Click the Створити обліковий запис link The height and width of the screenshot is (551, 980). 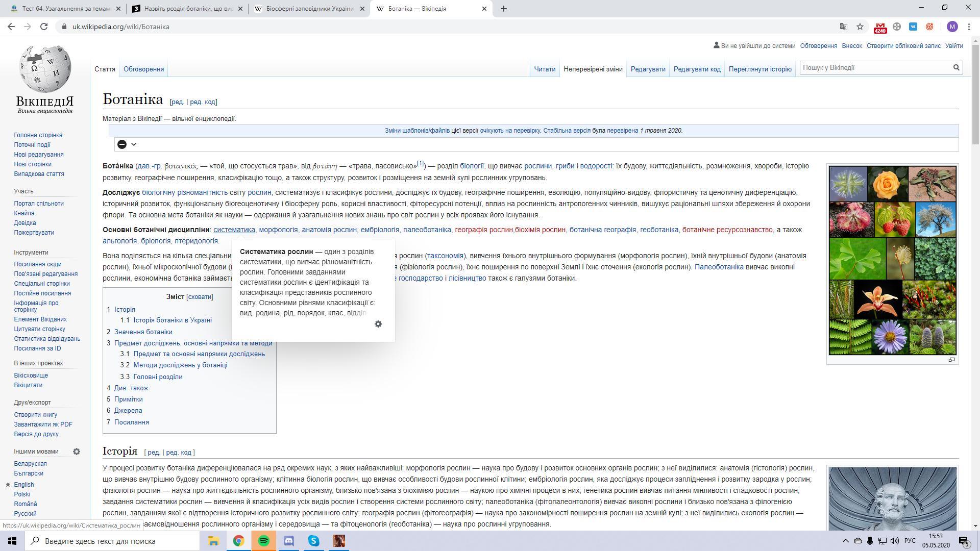(903, 46)
